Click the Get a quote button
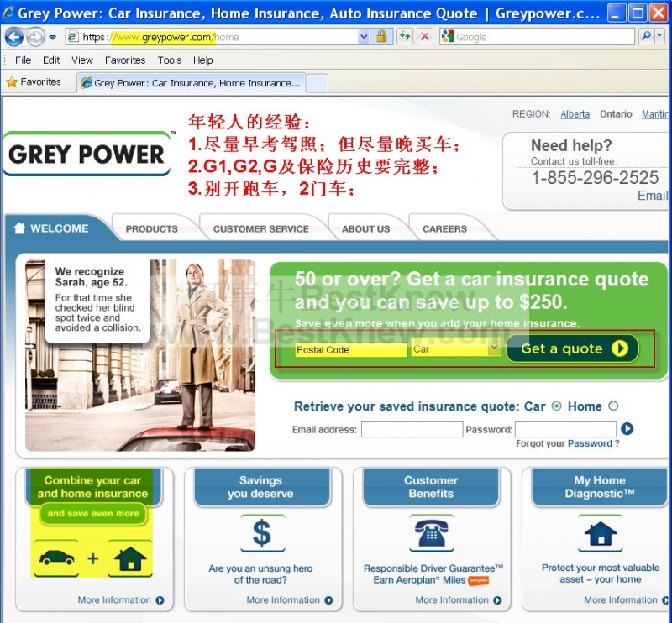 click(572, 348)
